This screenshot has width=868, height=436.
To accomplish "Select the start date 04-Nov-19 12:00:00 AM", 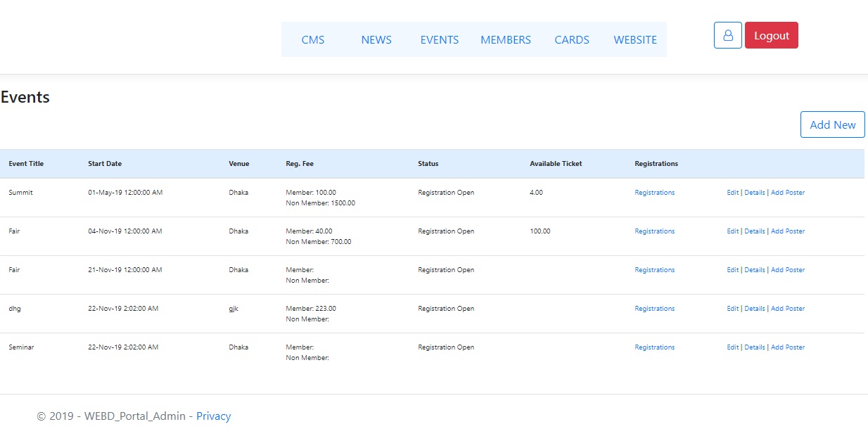I will point(125,231).
